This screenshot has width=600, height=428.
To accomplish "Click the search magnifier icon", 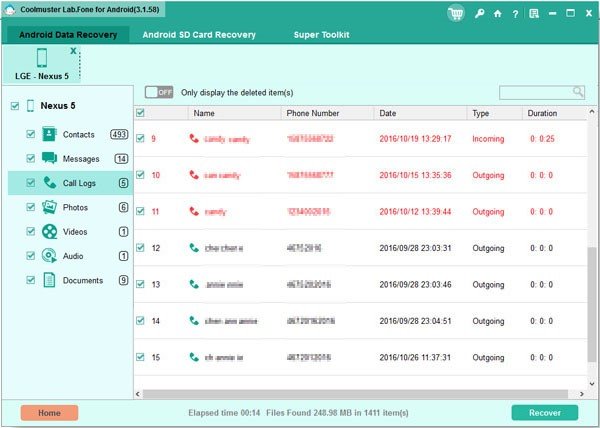I will 578,92.
